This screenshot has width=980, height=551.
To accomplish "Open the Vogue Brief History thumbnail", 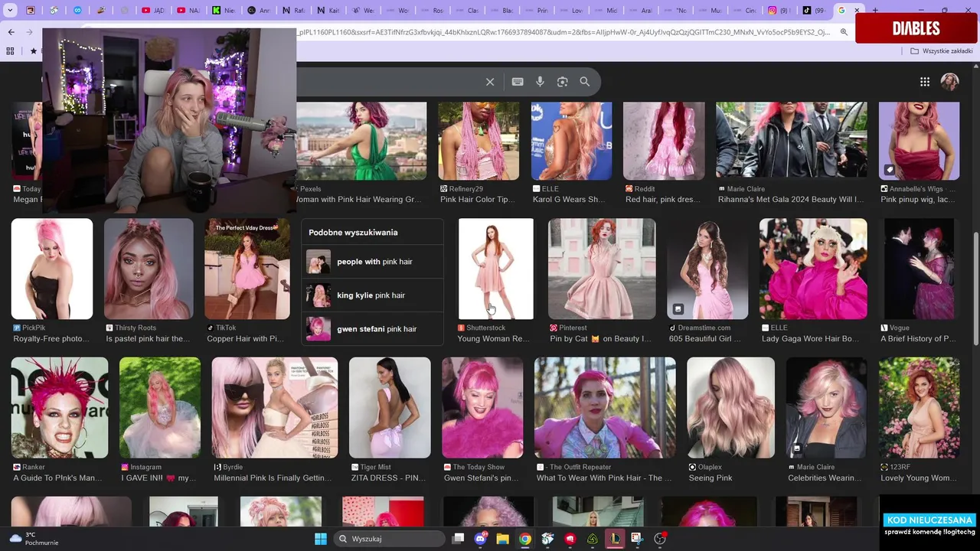I will click(x=919, y=269).
